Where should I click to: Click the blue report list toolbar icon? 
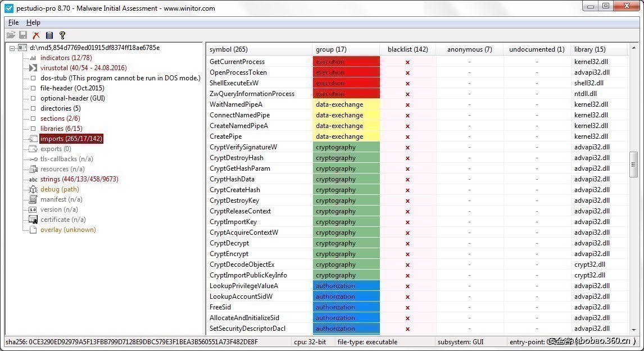coord(49,35)
